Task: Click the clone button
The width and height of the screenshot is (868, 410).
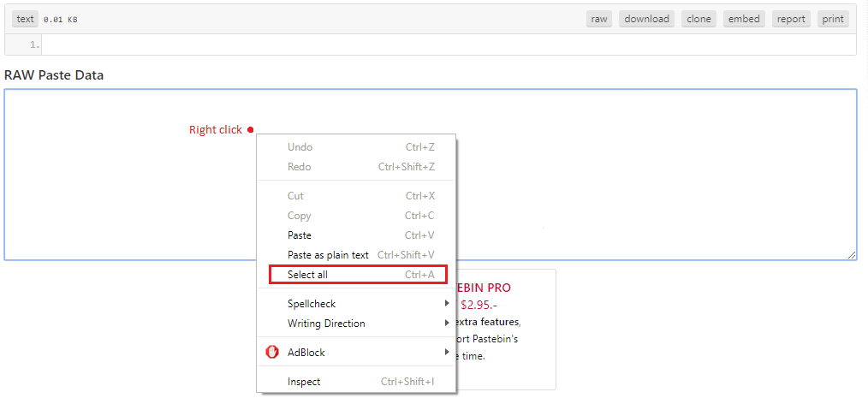Action: tap(699, 19)
